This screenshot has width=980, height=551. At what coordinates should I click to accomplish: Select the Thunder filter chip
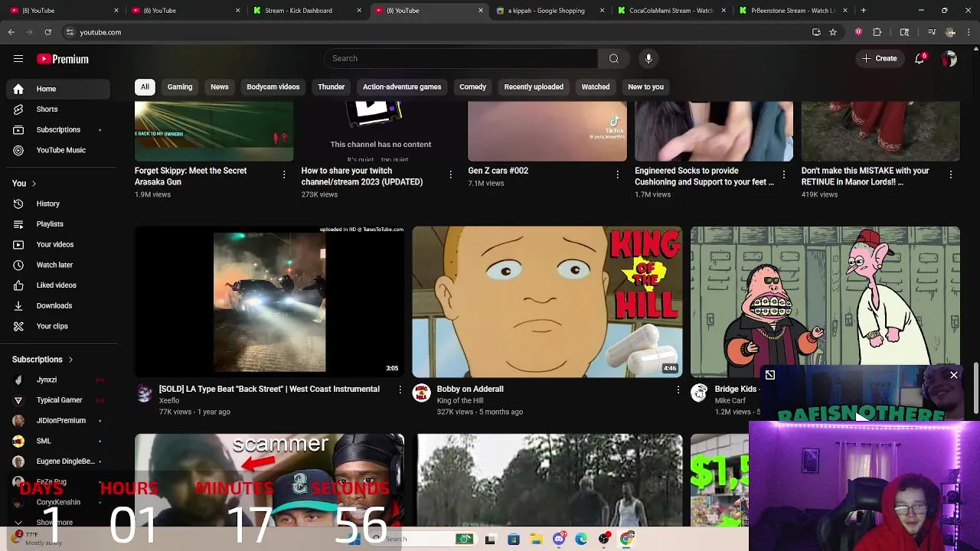point(332,87)
